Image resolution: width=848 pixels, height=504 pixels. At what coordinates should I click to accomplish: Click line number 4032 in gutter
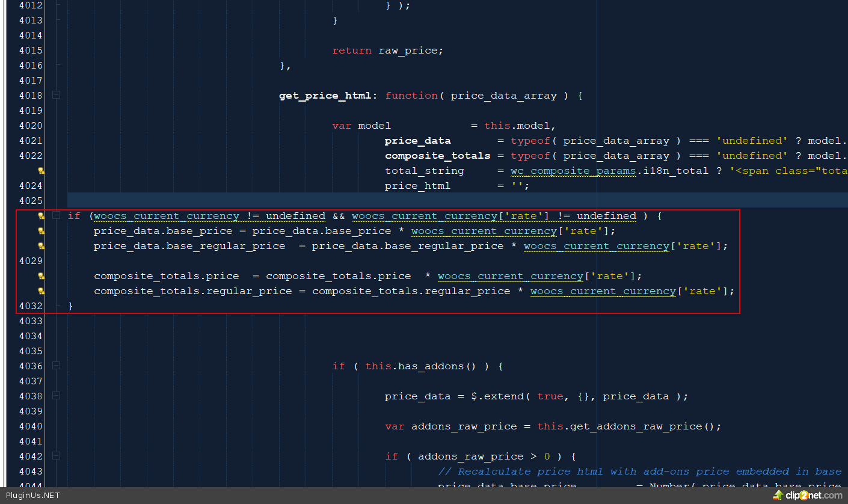click(x=31, y=306)
